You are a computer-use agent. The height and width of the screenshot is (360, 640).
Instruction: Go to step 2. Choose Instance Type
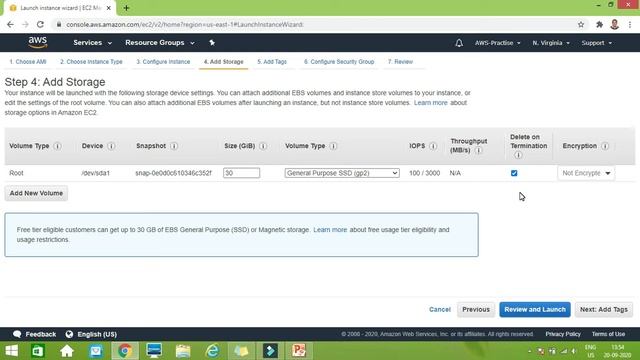click(91, 62)
